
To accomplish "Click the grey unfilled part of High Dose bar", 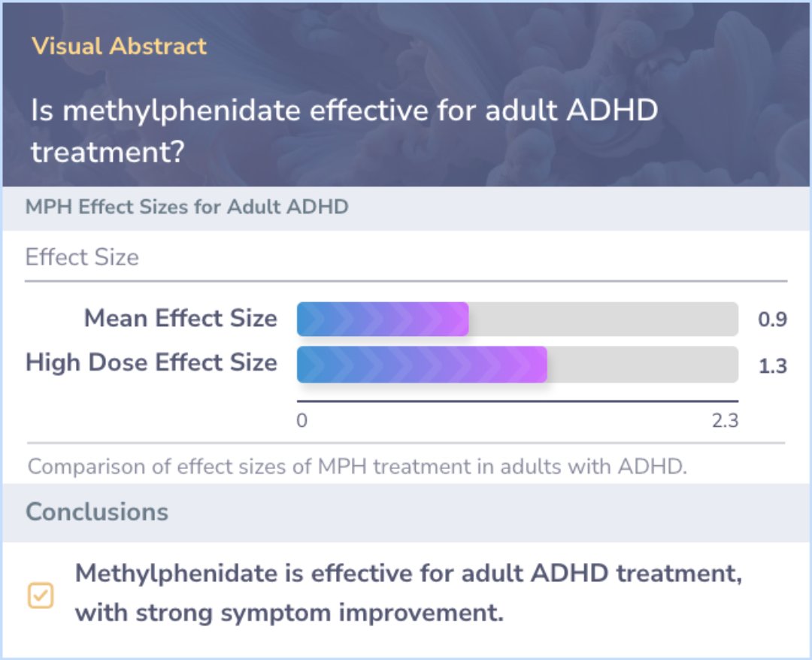I will pos(643,365).
